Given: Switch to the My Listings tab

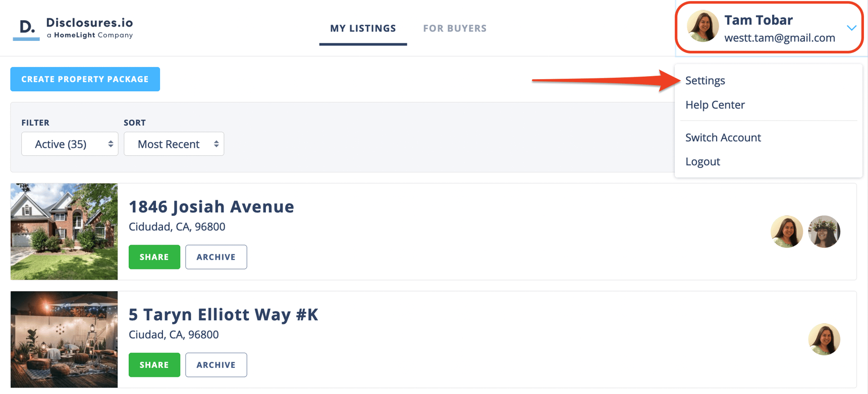Looking at the screenshot, I should [363, 28].
